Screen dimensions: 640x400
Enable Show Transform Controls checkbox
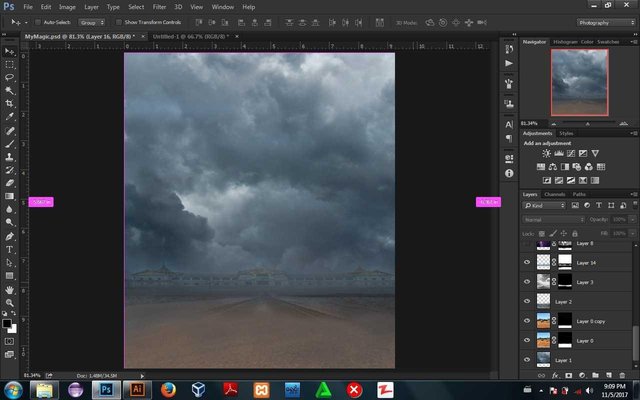119,22
